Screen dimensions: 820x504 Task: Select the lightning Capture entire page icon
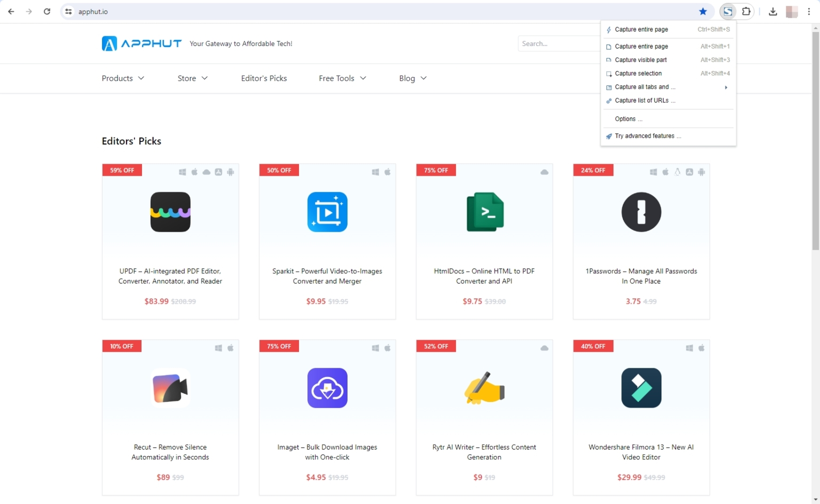pyautogui.click(x=609, y=29)
